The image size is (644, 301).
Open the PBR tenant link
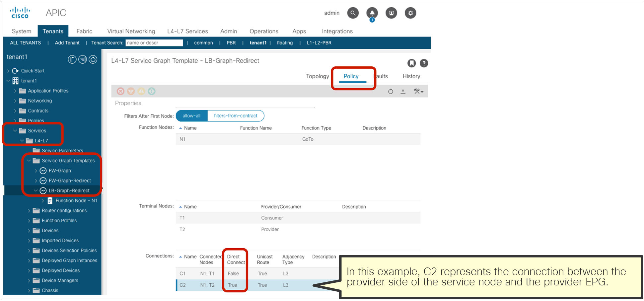click(231, 43)
